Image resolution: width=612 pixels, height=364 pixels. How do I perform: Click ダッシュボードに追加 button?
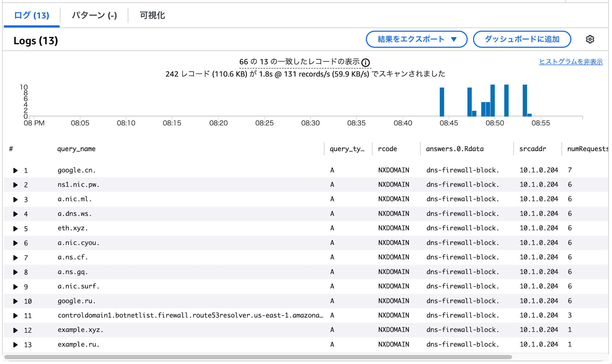(522, 39)
